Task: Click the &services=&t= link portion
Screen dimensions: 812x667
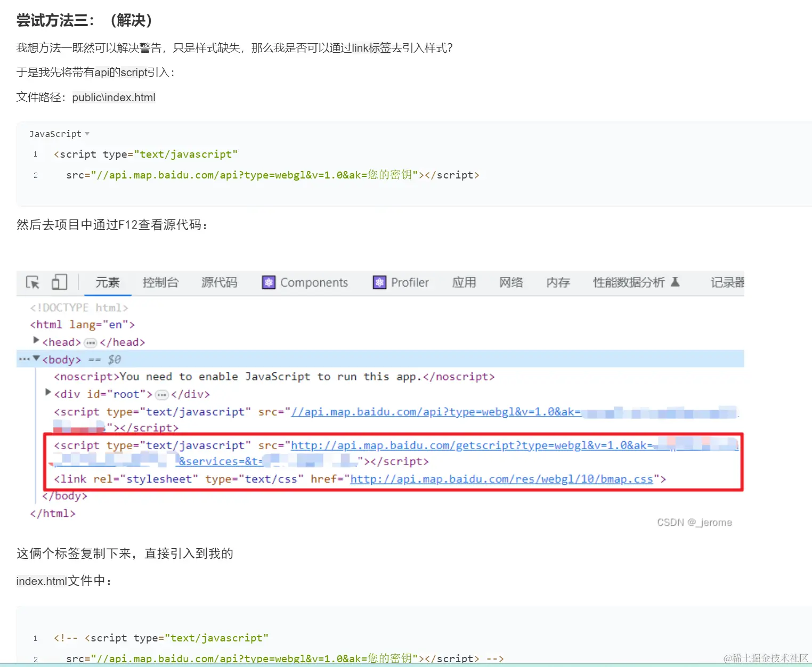Action: click(x=220, y=461)
